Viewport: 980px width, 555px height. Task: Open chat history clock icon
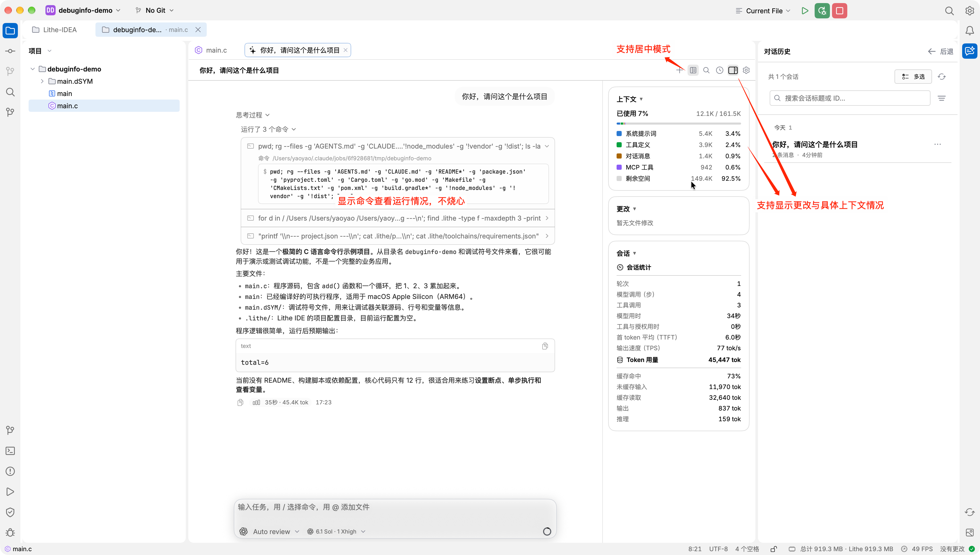(x=719, y=70)
